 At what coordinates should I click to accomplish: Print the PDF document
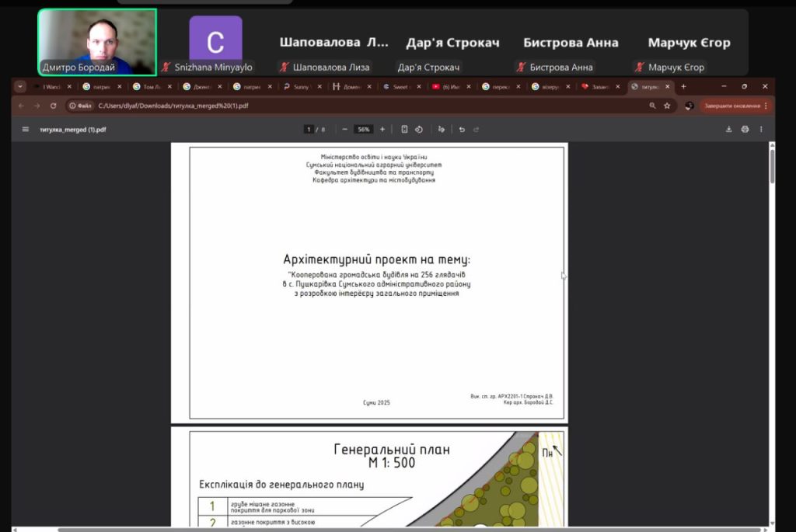tap(745, 130)
